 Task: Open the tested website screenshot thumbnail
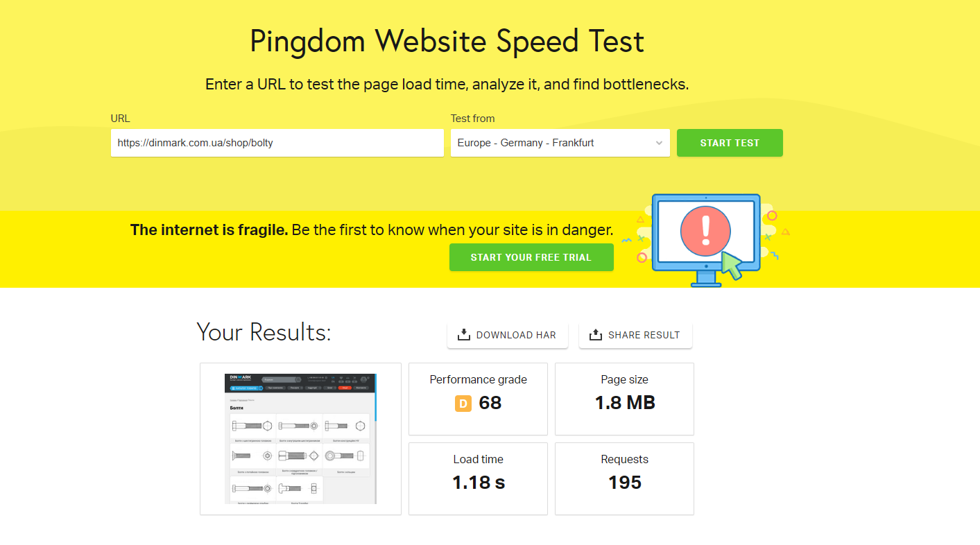(300, 439)
